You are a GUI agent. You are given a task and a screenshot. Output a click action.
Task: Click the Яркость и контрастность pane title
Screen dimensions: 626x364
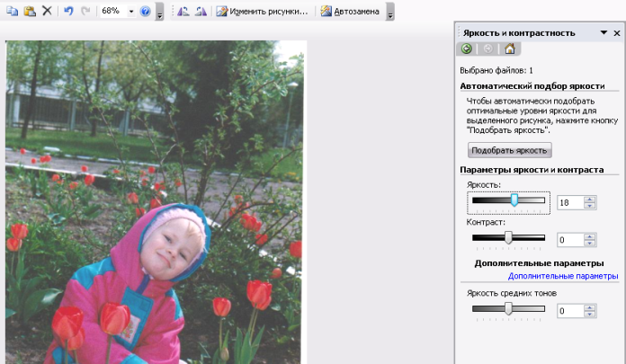click(519, 33)
